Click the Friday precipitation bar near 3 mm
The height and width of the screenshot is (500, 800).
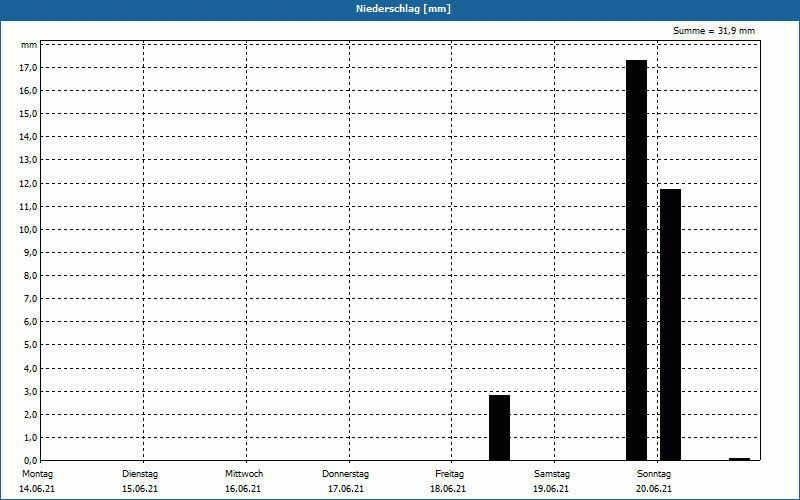tap(499, 428)
